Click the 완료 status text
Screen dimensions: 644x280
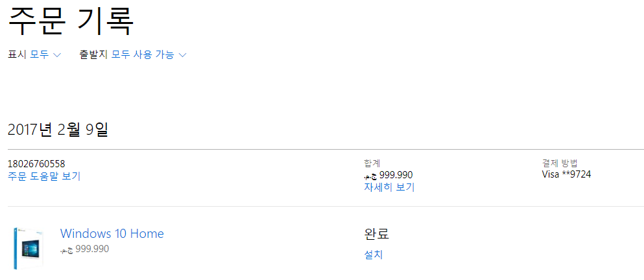point(376,234)
